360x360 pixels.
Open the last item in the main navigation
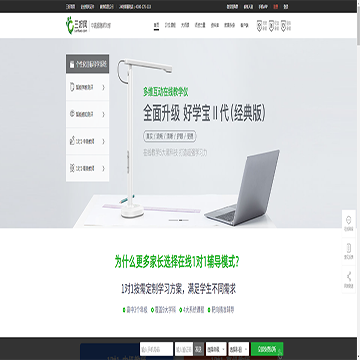pos(244,25)
